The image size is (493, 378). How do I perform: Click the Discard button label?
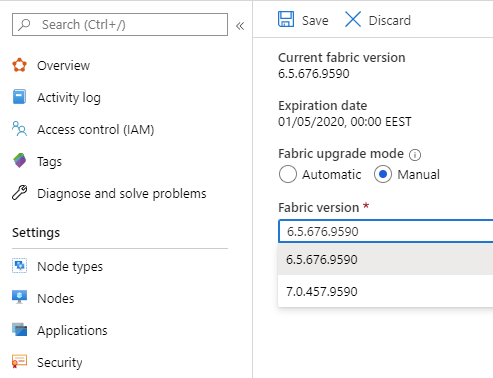coord(390,20)
